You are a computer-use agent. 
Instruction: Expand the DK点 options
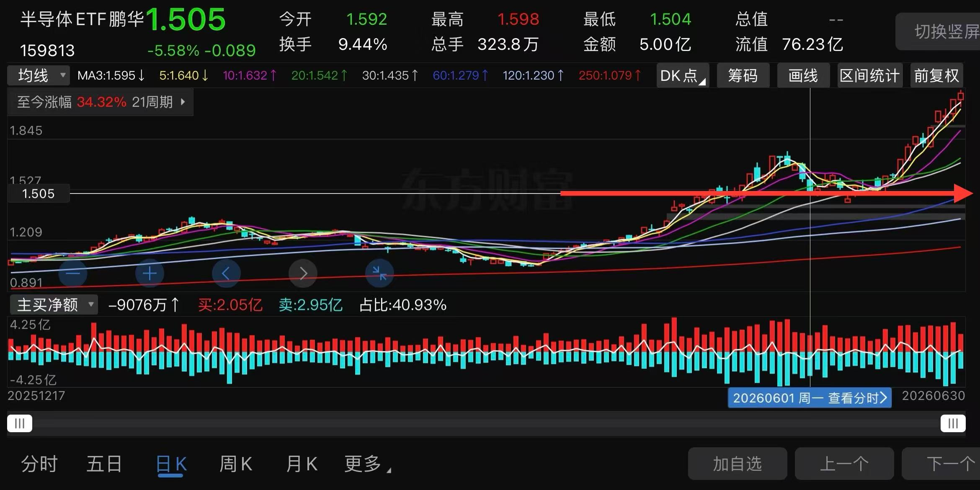click(x=683, y=75)
